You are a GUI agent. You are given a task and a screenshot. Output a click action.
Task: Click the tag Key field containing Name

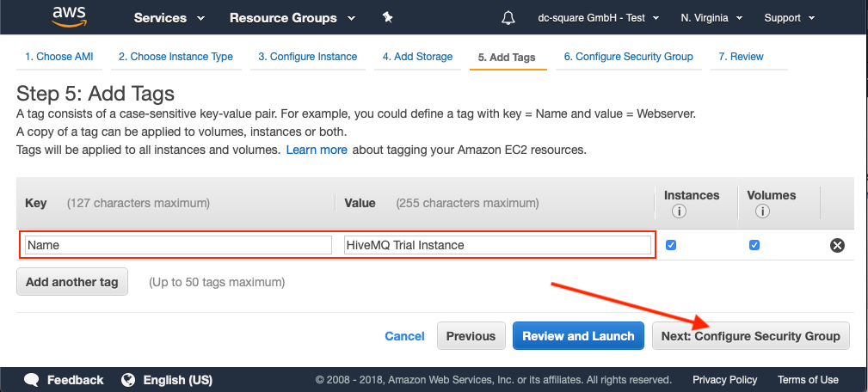178,245
